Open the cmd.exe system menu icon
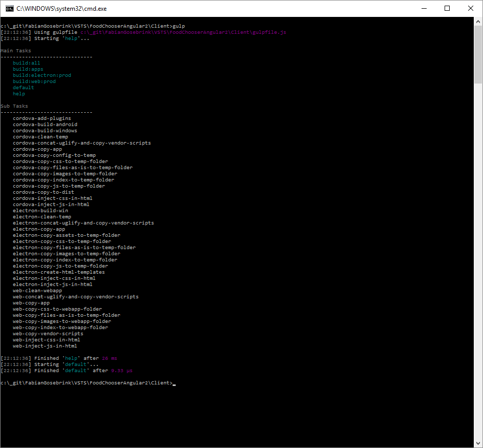 click(10, 9)
